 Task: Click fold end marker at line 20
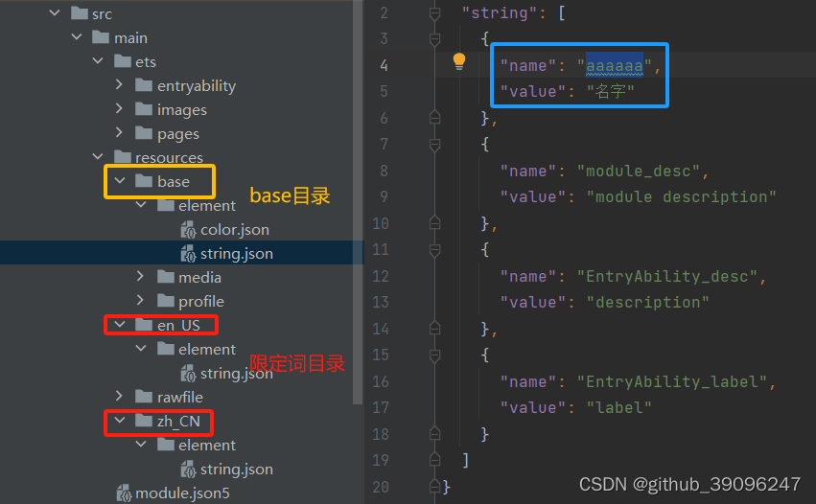(434, 486)
